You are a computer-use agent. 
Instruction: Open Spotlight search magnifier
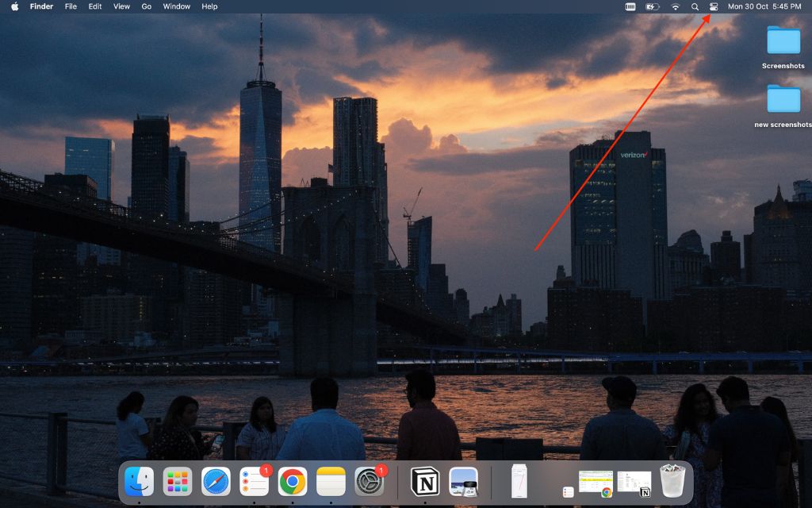pyautogui.click(x=695, y=6)
